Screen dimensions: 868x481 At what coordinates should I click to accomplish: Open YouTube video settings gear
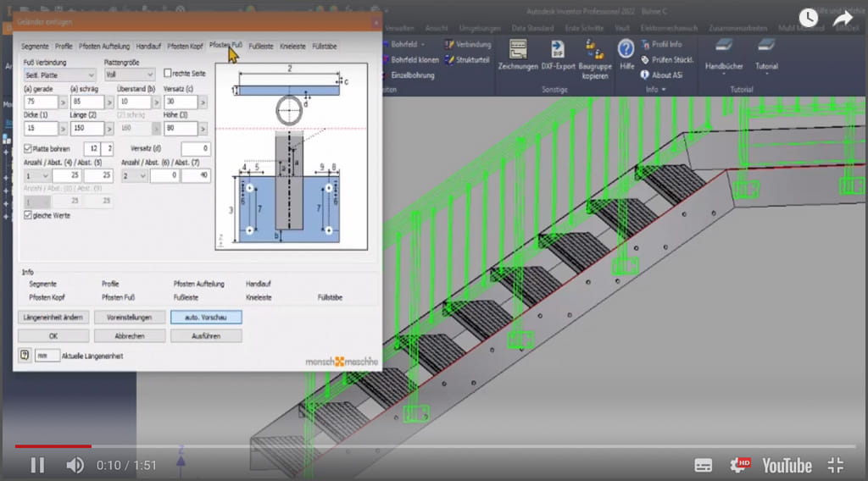740,465
